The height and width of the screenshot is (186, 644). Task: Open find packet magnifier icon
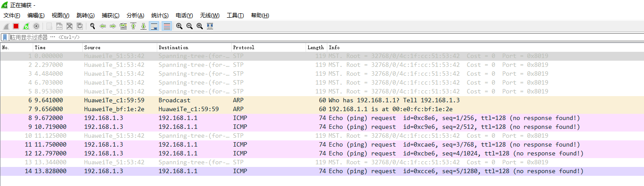pyautogui.click(x=93, y=26)
